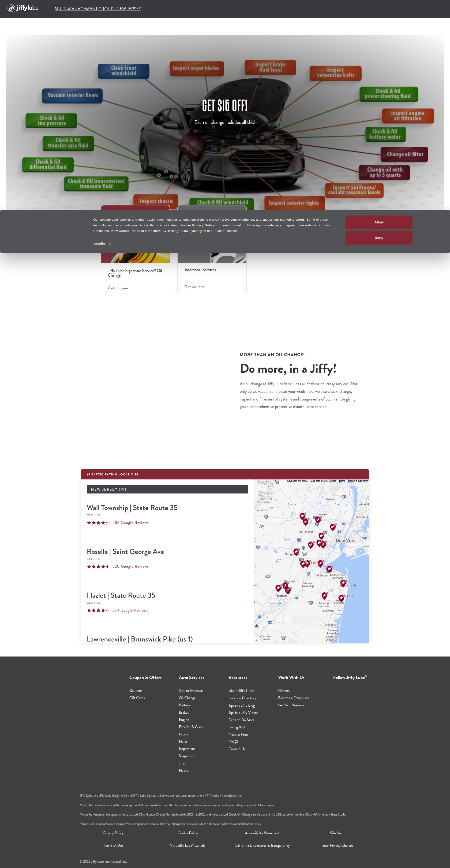Open Battery footer link
The image size is (450, 868).
pos(184,705)
